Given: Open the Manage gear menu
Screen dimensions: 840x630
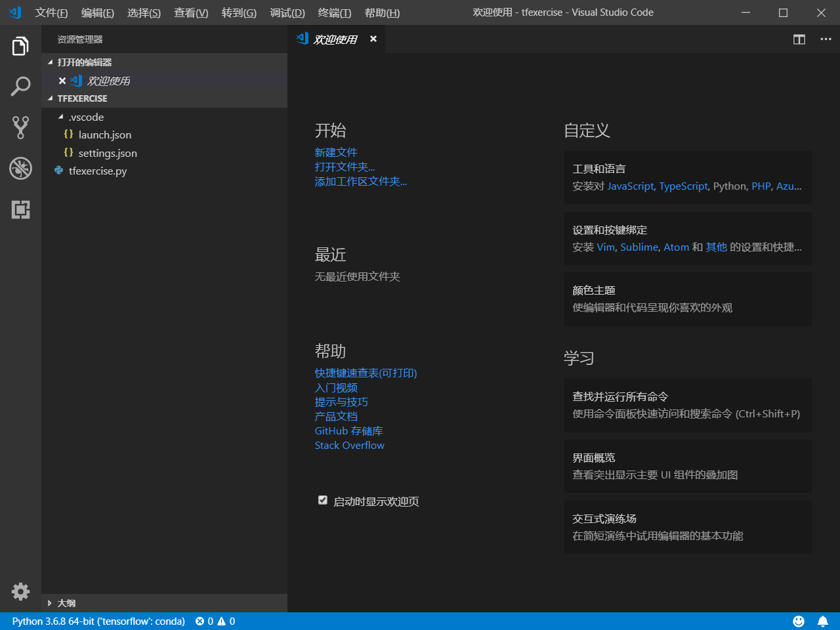Looking at the screenshot, I should pos(20,591).
